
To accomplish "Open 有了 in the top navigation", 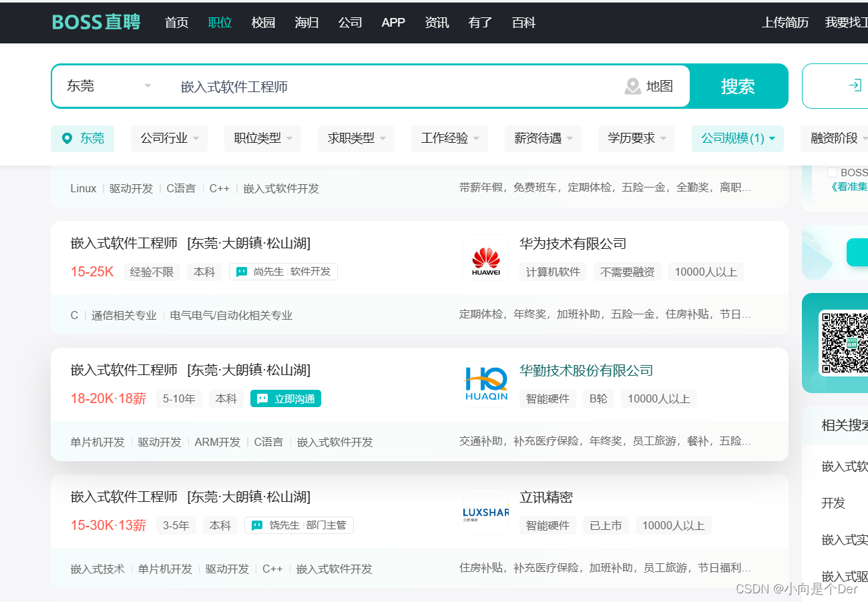I will [480, 23].
